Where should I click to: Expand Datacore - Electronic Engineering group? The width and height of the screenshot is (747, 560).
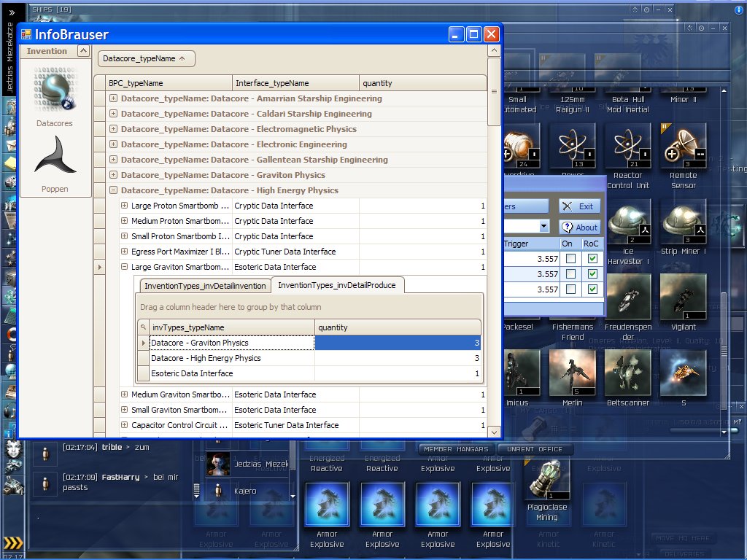[x=113, y=144]
